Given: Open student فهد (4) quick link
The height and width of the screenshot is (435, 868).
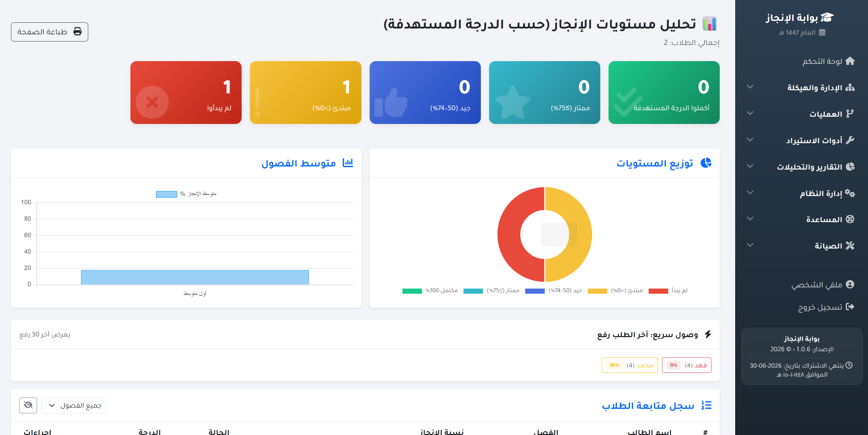Looking at the screenshot, I should 686,365.
